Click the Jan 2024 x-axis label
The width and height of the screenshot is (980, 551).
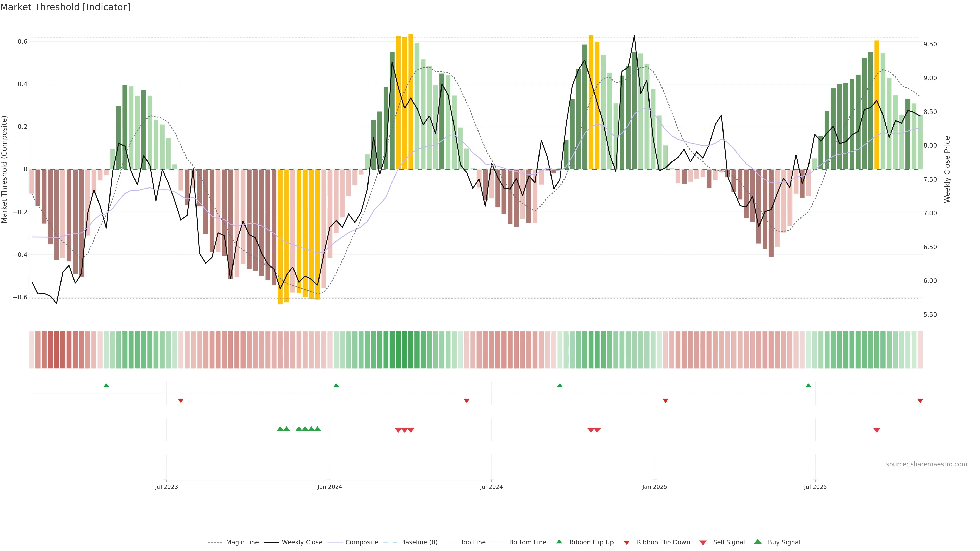tap(330, 487)
